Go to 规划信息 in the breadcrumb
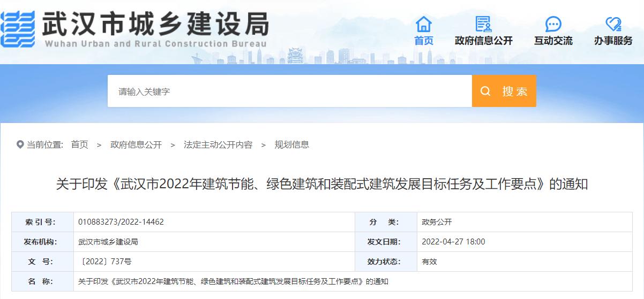The image size is (644, 299). (291, 144)
